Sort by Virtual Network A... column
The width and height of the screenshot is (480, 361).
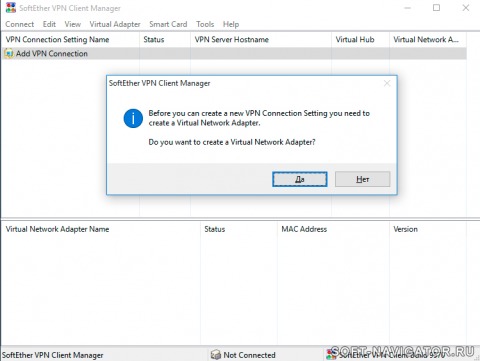pyautogui.click(x=428, y=39)
